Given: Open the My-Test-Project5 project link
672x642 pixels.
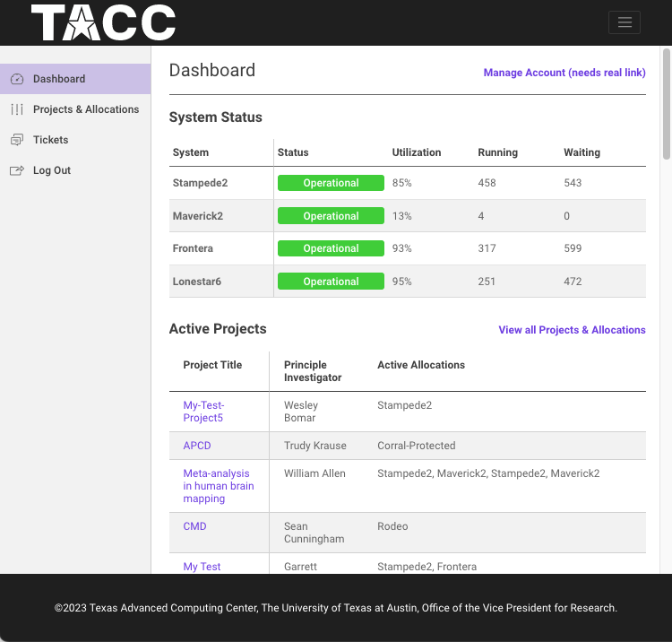Looking at the screenshot, I should point(203,412).
